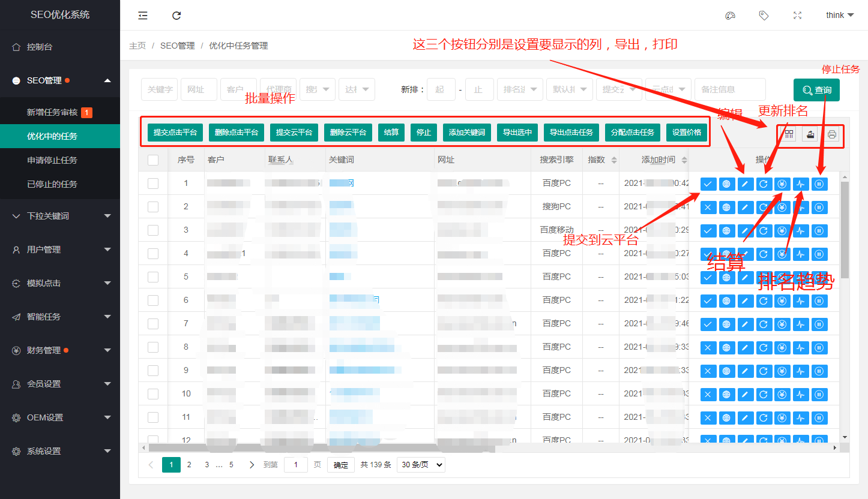Viewport: 868px width, 499px height.
Task: Open the 30条/页 page size dropdown
Action: click(421, 465)
